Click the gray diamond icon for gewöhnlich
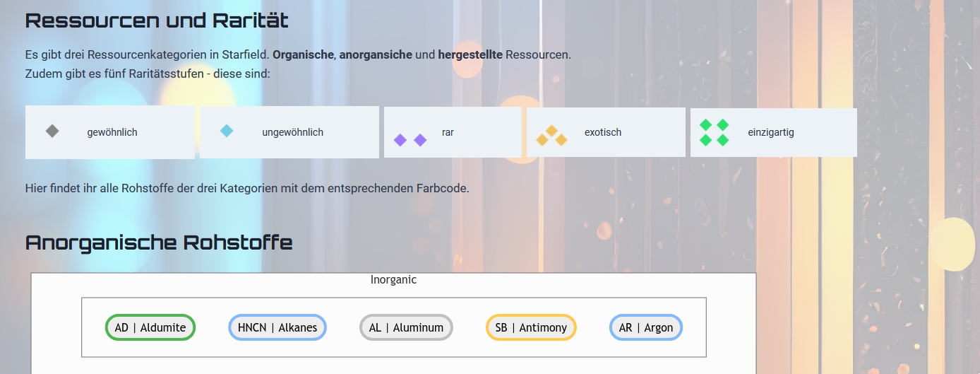Screen dimensions: 980x374 52,131
